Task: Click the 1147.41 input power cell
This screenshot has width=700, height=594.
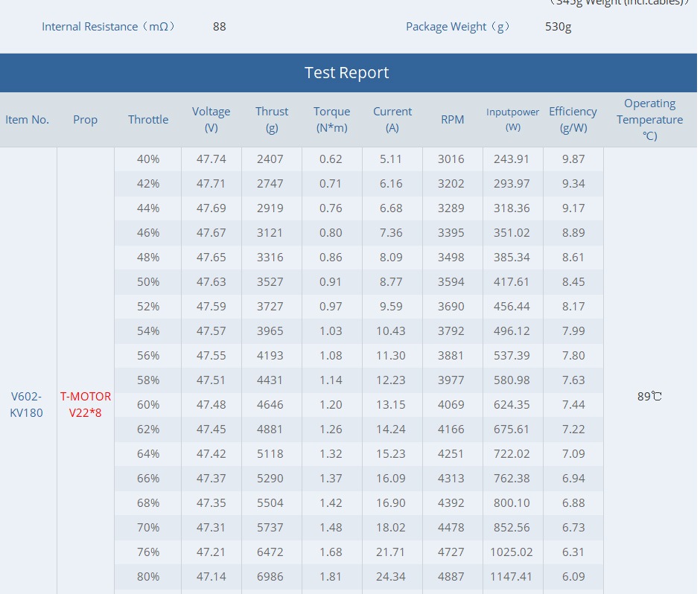Action: (513, 577)
